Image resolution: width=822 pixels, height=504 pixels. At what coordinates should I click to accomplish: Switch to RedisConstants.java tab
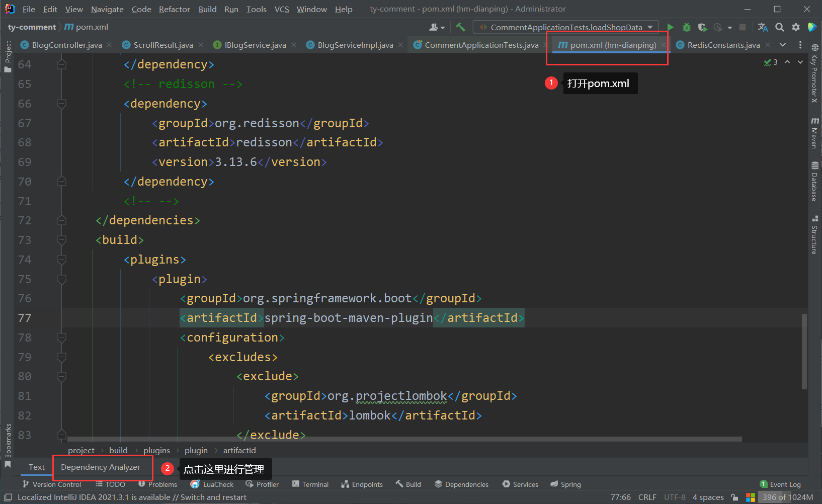click(x=723, y=45)
